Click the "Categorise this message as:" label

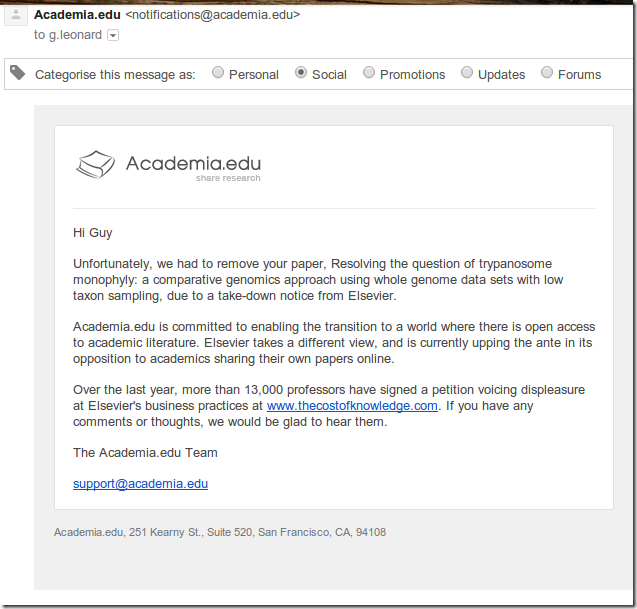point(115,75)
